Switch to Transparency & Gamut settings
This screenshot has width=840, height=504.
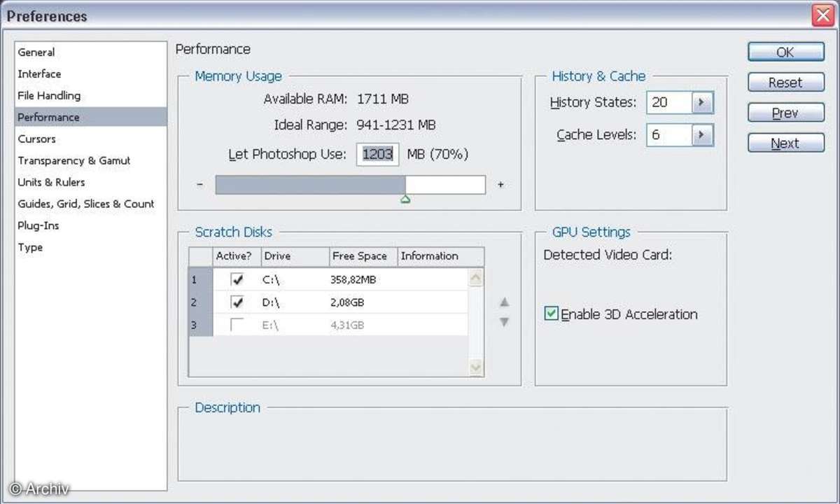tap(74, 161)
